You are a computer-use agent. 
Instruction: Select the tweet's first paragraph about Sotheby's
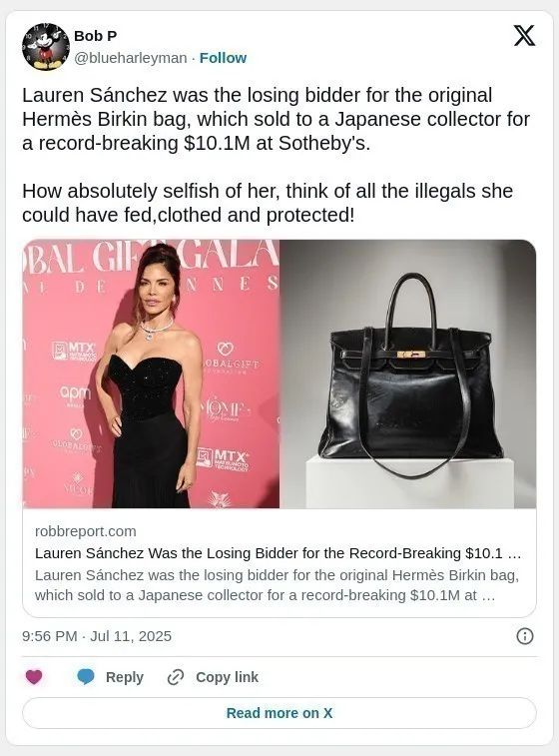tap(276, 119)
